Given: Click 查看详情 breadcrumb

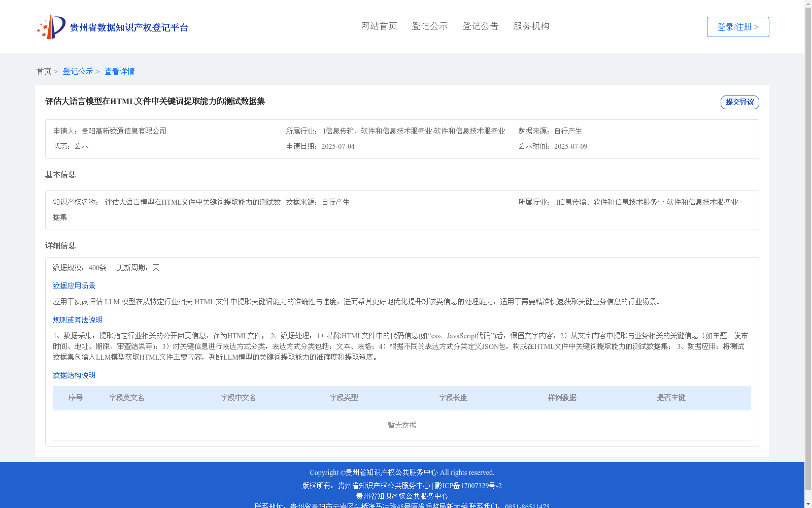Looking at the screenshot, I should click(x=120, y=71).
